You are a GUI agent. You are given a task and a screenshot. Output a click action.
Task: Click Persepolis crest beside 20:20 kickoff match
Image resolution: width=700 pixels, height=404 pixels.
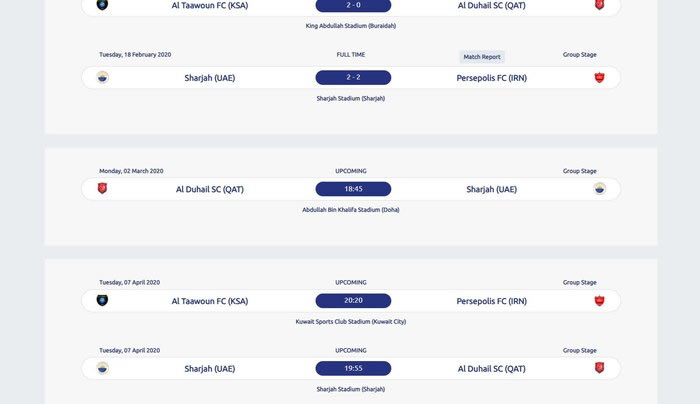pos(599,301)
